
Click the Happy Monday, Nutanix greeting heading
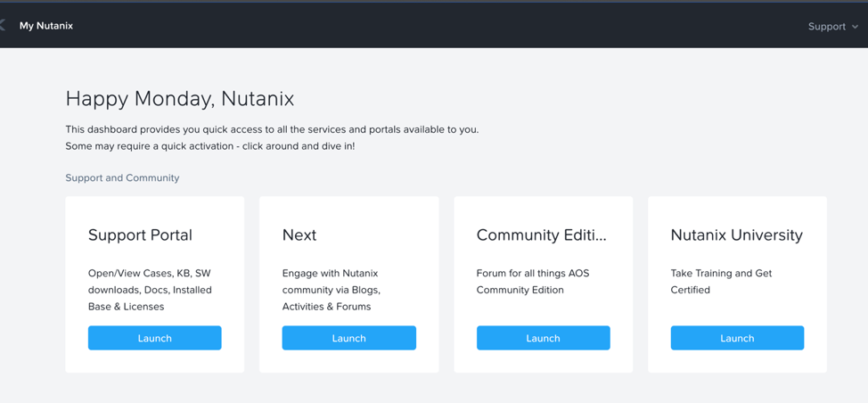point(180,99)
